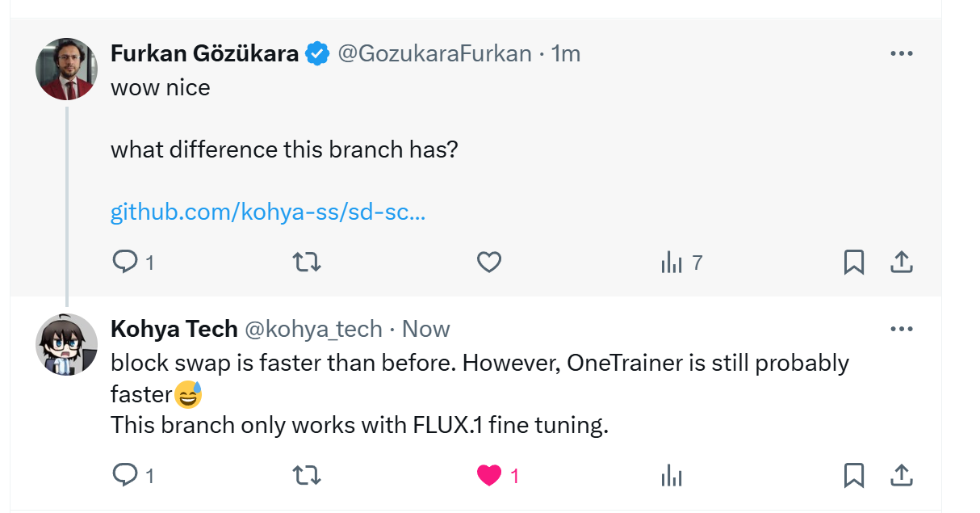View analytics on Furkan's tweet

pyautogui.click(x=672, y=262)
